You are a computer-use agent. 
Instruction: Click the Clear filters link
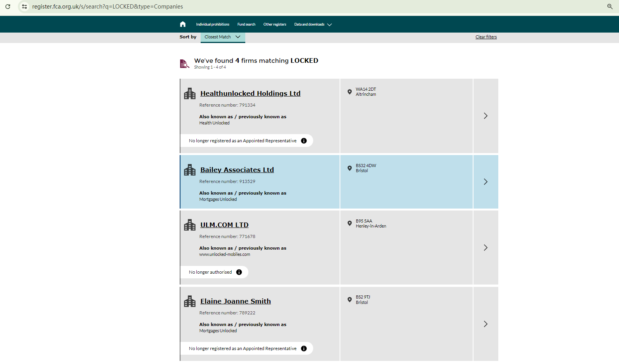pos(486,37)
